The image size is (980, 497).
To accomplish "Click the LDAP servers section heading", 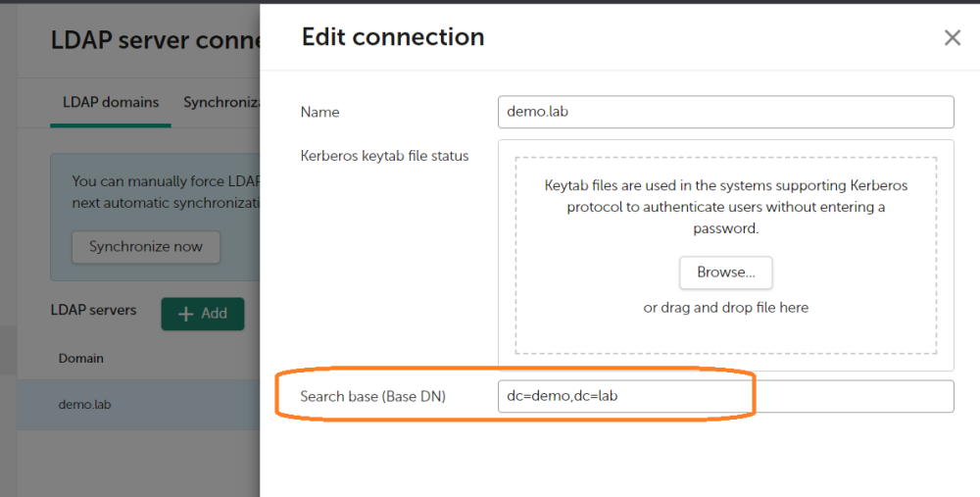I will coord(93,310).
